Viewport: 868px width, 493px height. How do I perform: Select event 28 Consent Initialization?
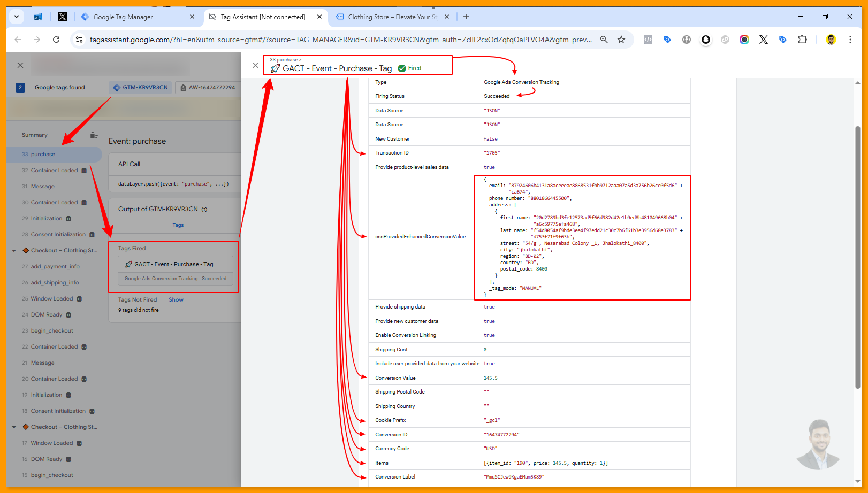pos(54,235)
